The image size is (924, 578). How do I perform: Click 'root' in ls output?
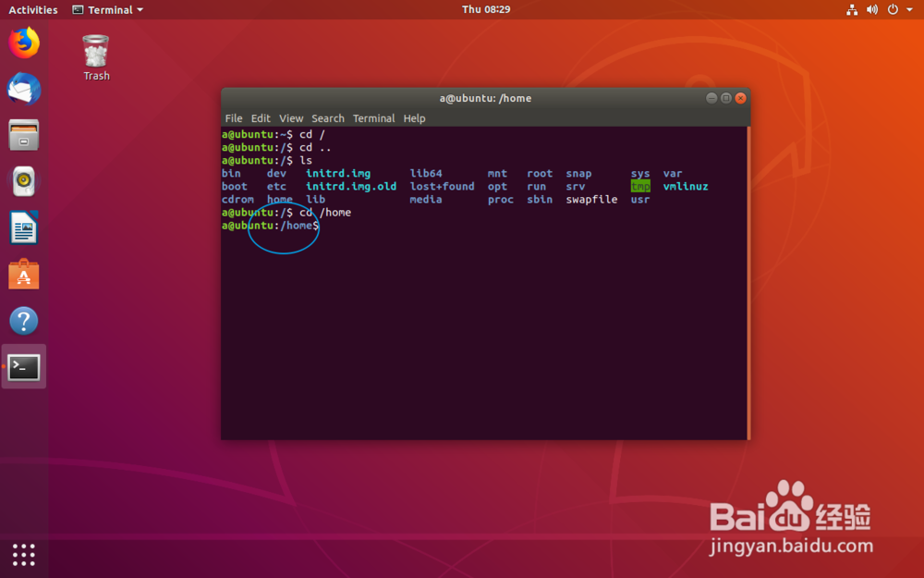[540, 174]
